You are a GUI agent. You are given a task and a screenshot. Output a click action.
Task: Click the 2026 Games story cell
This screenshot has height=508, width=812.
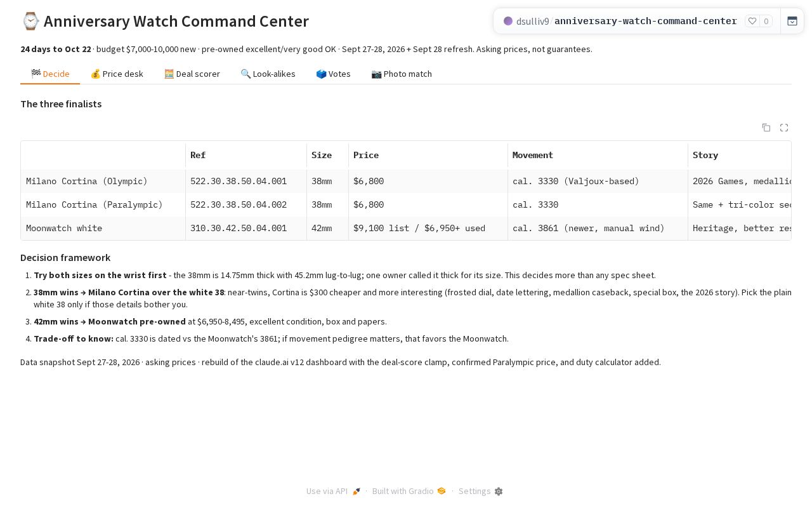[x=740, y=182]
